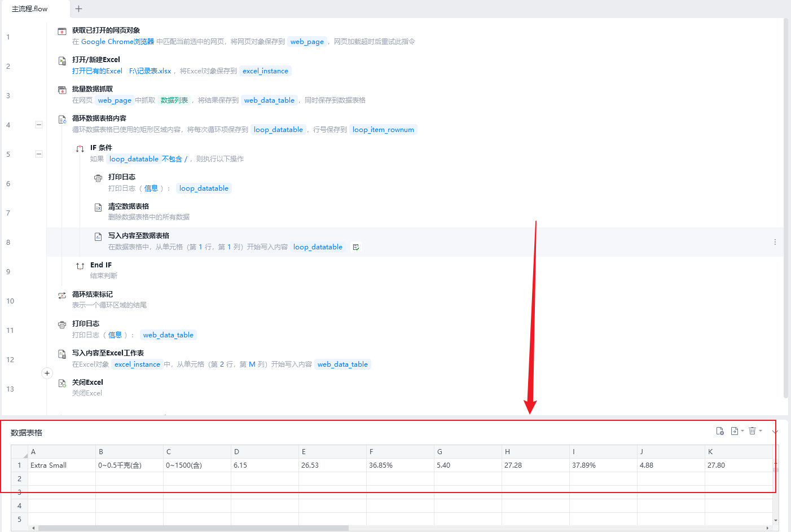Open three-dot more menu on line 8

[x=775, y=242]
